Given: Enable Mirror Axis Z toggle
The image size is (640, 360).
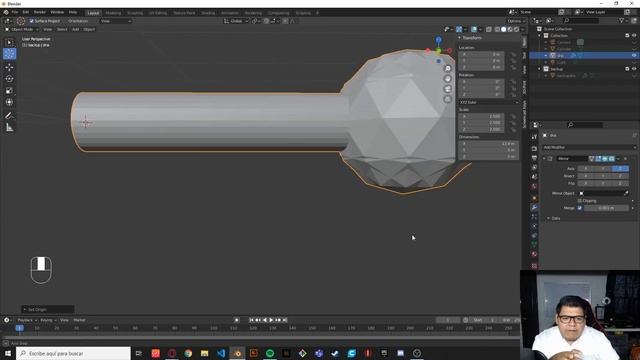Looking at the screenshot, I should click(620, 169).
